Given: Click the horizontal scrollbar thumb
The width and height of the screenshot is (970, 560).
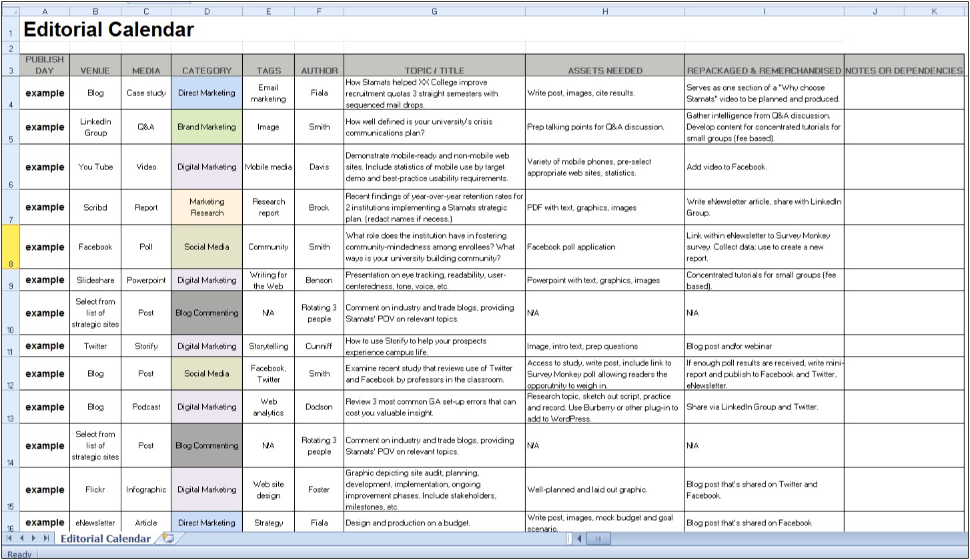Looking at the screenshot, I should (x=598, y=538).
